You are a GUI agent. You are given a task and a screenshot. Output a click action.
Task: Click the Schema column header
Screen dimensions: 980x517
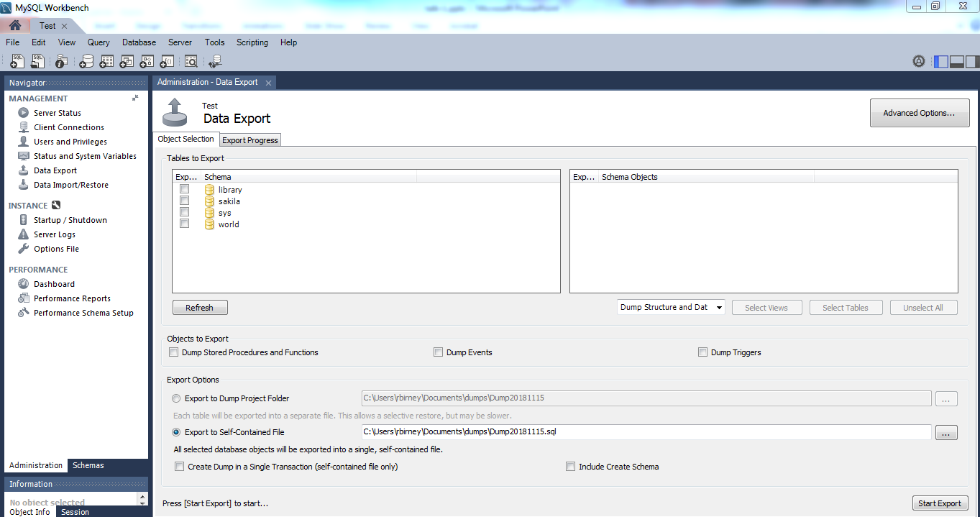[x=308, y=177]
